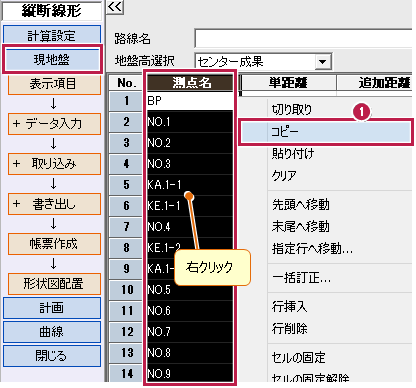Click row header number 11
The height and width of the screenshot is (388, 416).
(x=126, y=311)
